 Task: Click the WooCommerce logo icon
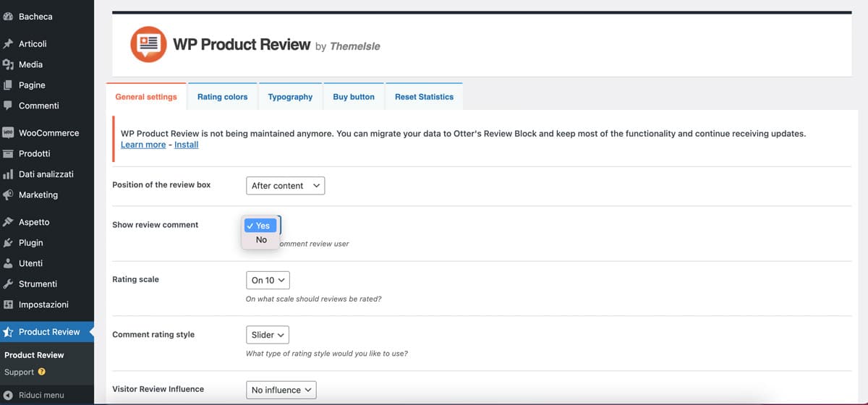9,133
